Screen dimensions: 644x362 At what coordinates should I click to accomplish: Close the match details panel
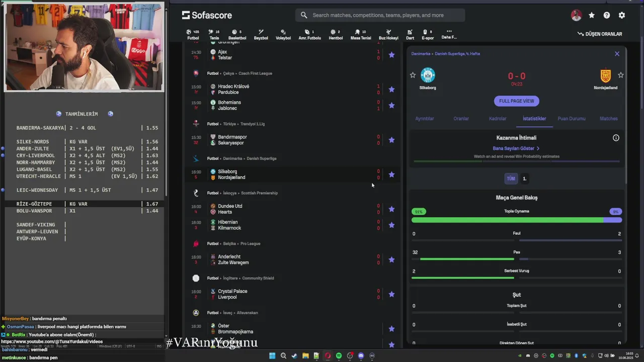pyautogui.click(x=617, y=54)
